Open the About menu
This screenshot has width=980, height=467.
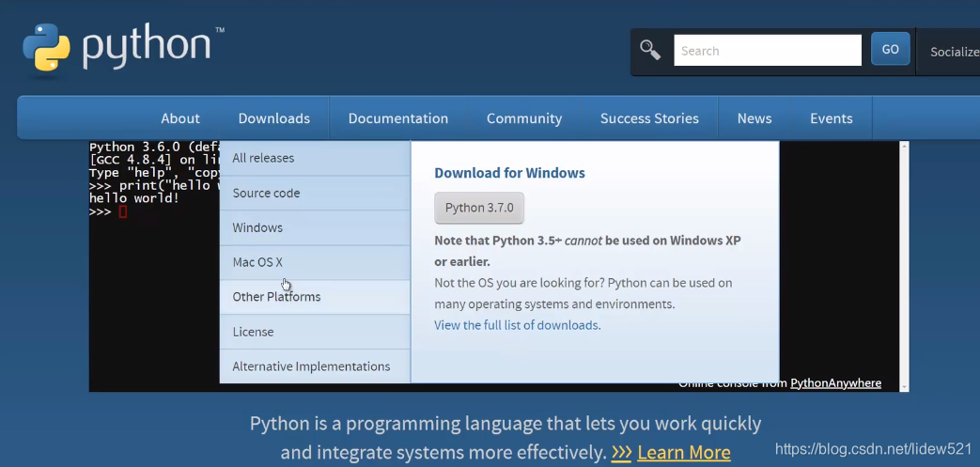180,118
